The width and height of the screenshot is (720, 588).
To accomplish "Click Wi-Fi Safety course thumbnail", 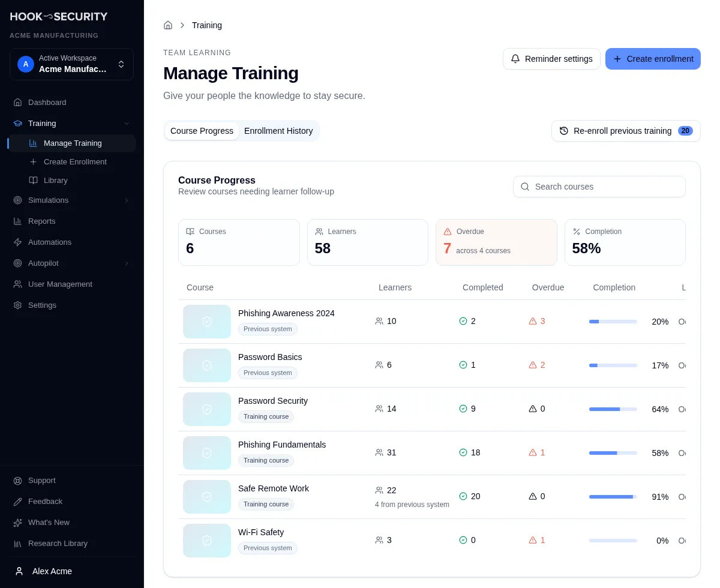I will click(207, 541).
